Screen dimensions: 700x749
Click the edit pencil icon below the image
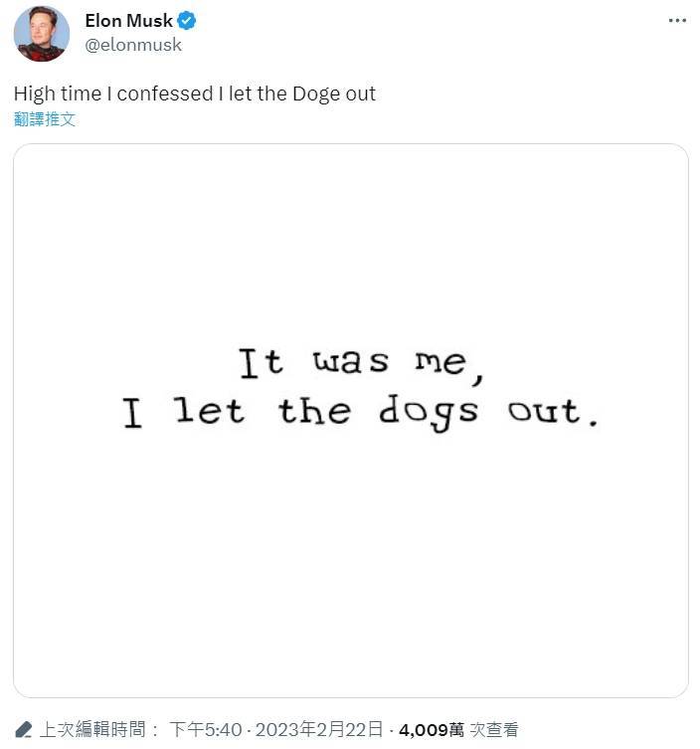(x=24, y=730)
